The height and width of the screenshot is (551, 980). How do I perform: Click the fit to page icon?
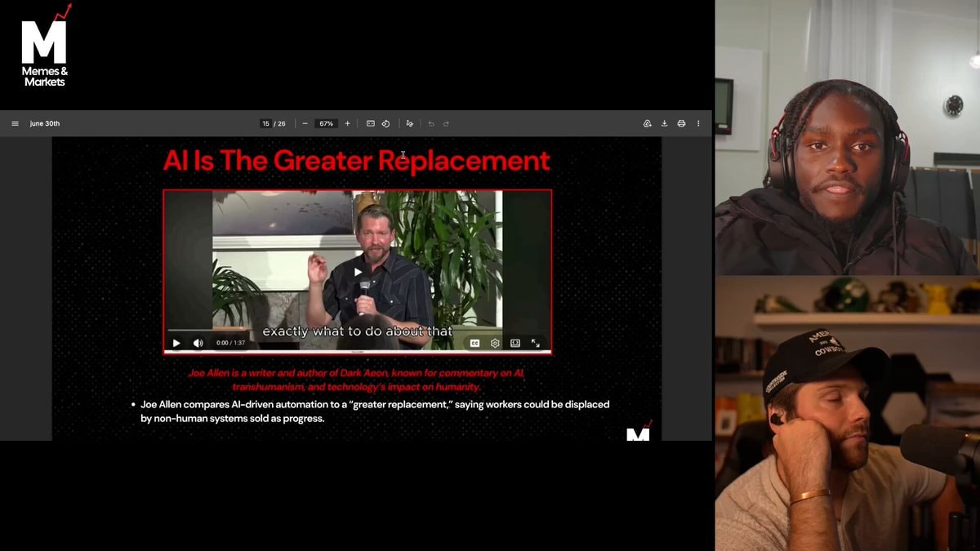pyautogui.click(x=370, y=124)
